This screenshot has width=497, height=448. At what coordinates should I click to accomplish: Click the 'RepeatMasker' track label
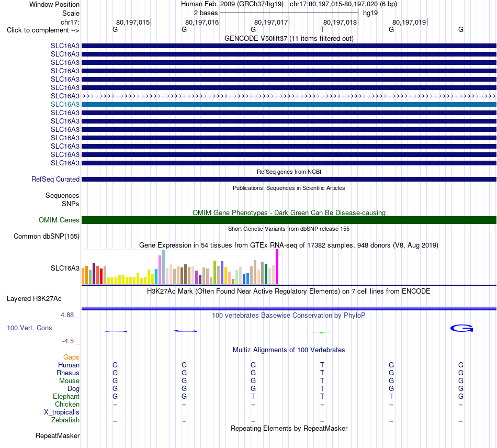(58, 436)
